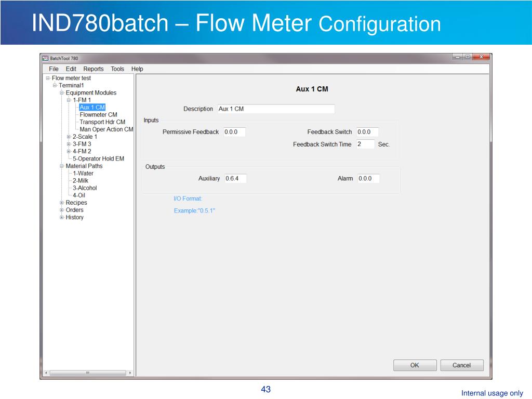Select the 1-FM 1 tree label
This screenshot has width=532, height=399.
[x=82, y=100]
